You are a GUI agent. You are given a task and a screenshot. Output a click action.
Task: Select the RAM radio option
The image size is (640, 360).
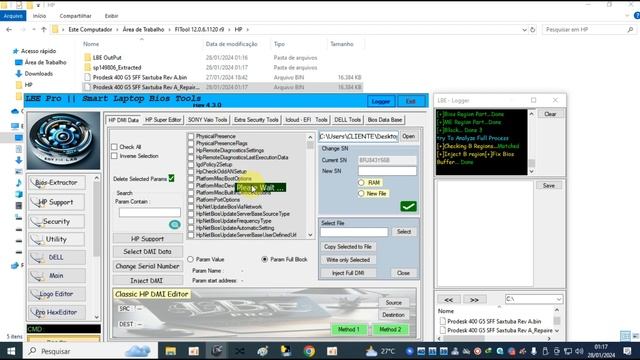pos(361,182)
